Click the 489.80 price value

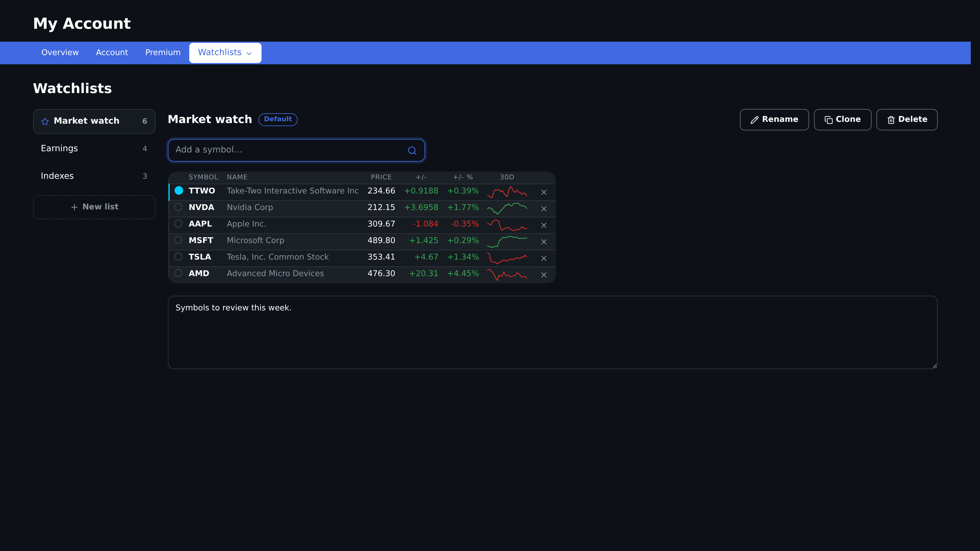pyautogui.click(x=381, y=240)
